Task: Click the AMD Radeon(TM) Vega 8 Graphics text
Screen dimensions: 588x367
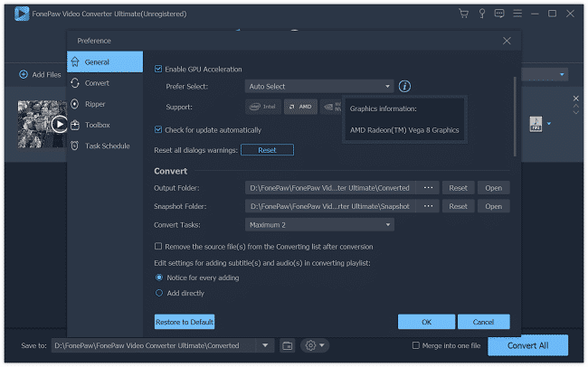Action: click(404, 130)
